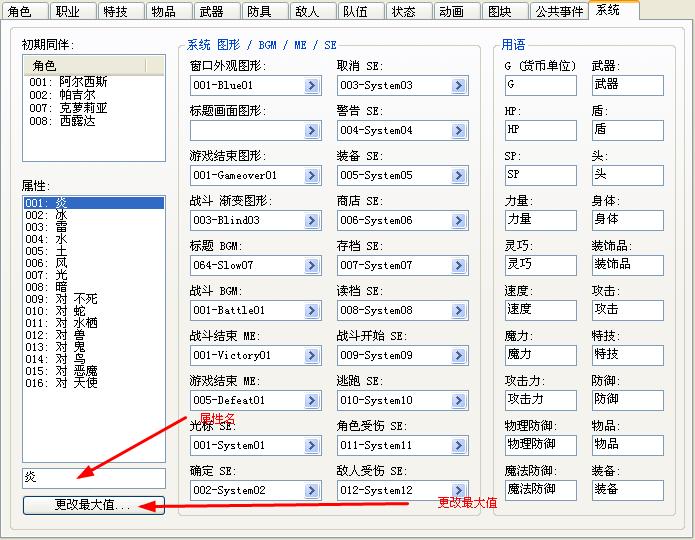Choose 标题 BGM 064-Slow07 arrow button
This screenshot has height=540, width=695.
pos(312,266)
